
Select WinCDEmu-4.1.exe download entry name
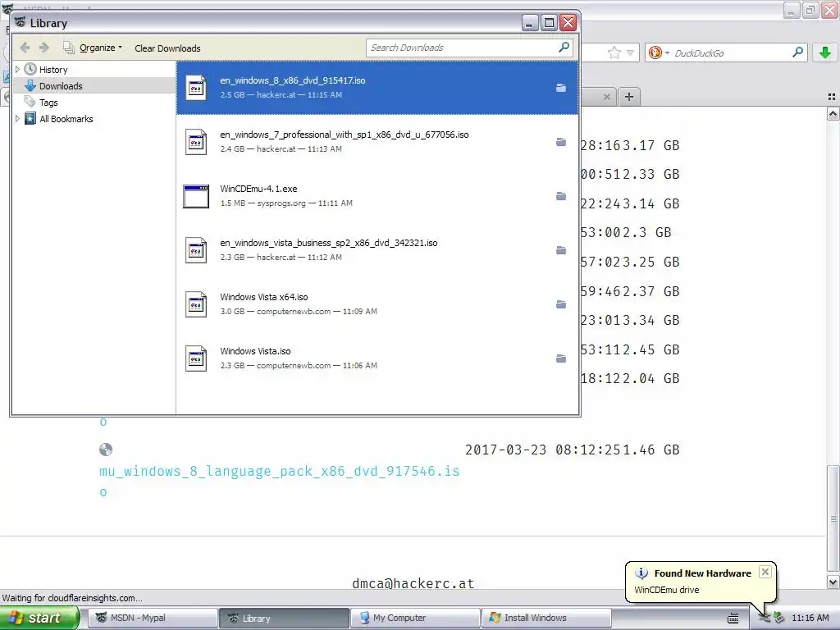[x=258, y=189]
